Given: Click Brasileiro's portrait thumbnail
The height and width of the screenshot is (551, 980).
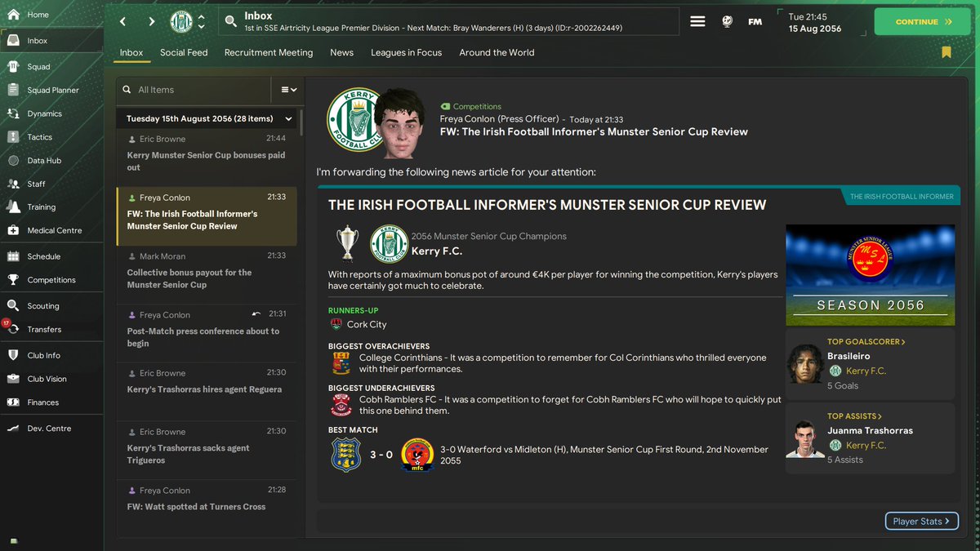Looking at the screenshot, I should 805,363.
